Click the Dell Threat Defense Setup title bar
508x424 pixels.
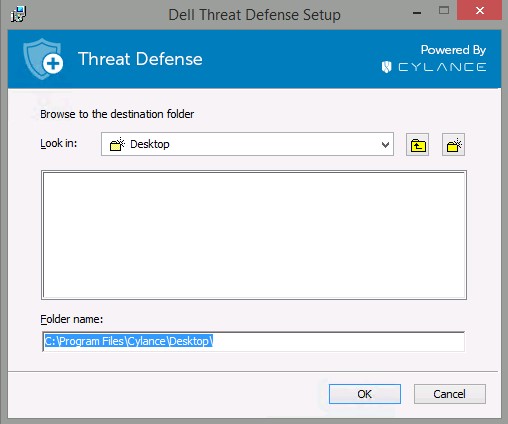(x=254, y=15)
